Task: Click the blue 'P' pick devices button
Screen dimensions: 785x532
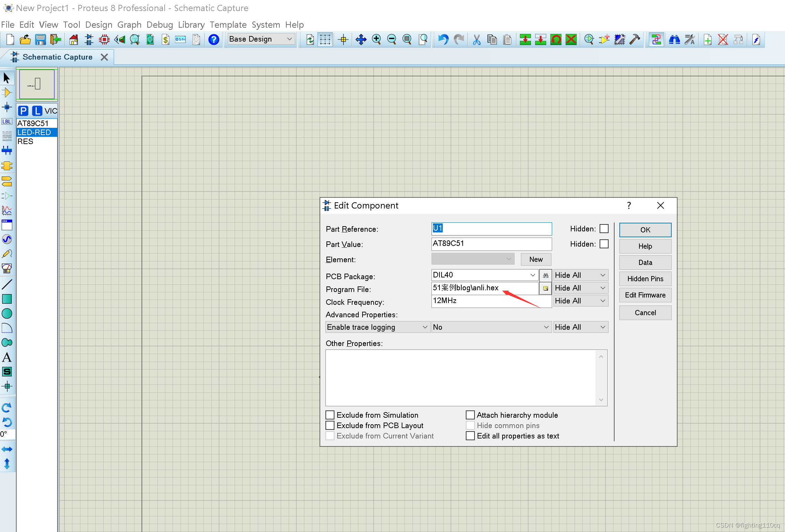Action: 23,111
